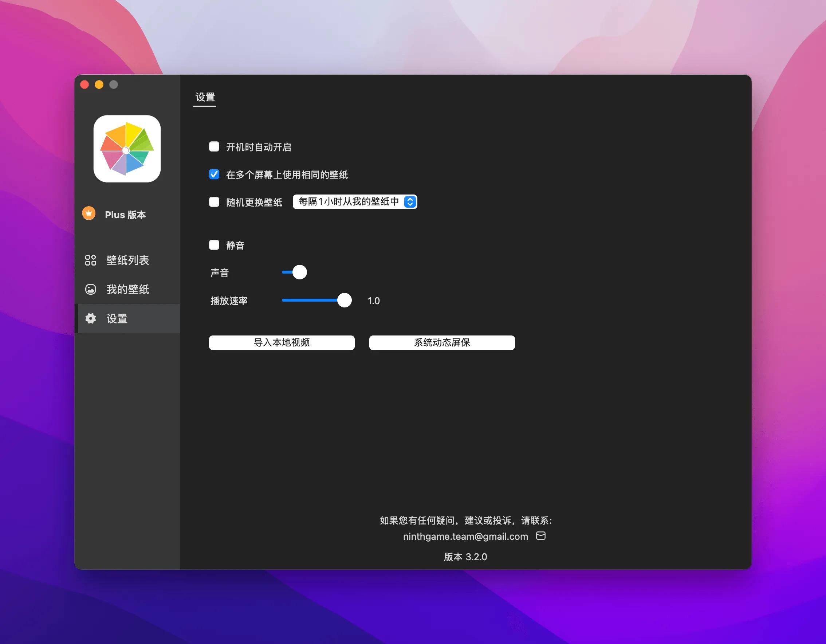Toggle the 静音 mute checkbox
Image resolution: width=826 pixels, height=644 pixels.
click(214, 245)
